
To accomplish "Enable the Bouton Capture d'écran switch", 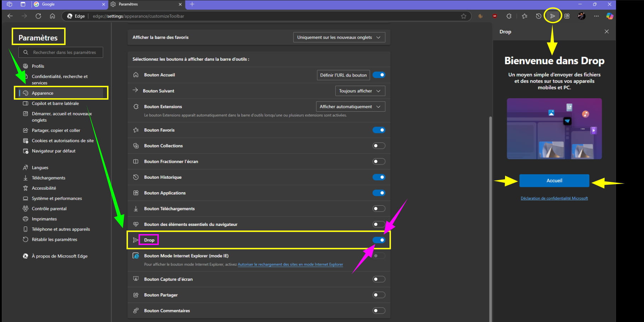I will (x=379, y=279).
